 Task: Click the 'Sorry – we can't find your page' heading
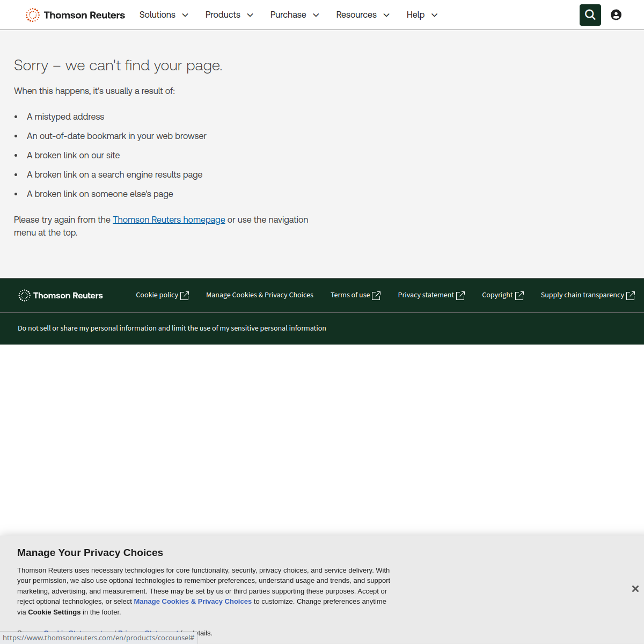tap(118, 65)
